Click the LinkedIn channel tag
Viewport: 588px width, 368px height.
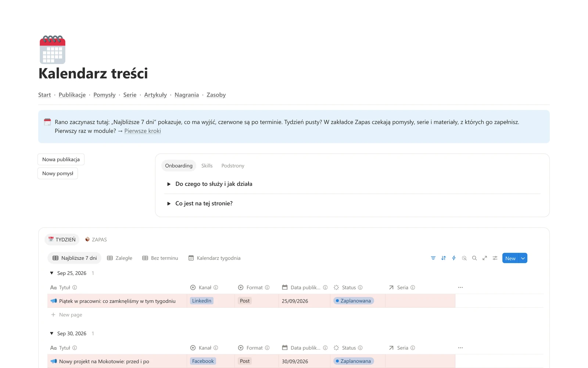point(202,301)
